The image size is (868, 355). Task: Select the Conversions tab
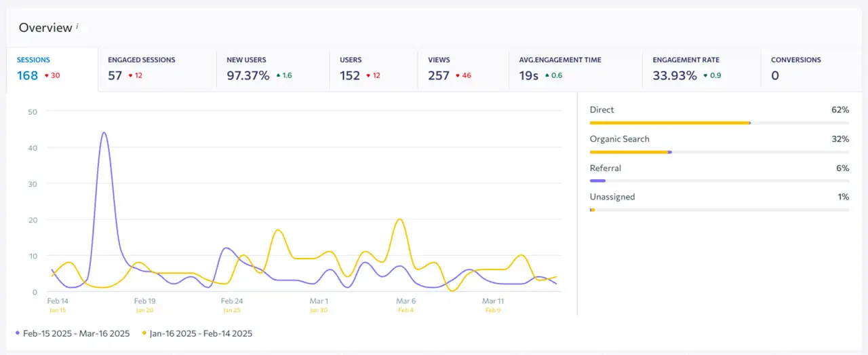pyautogui.click(x=814, y=69)
